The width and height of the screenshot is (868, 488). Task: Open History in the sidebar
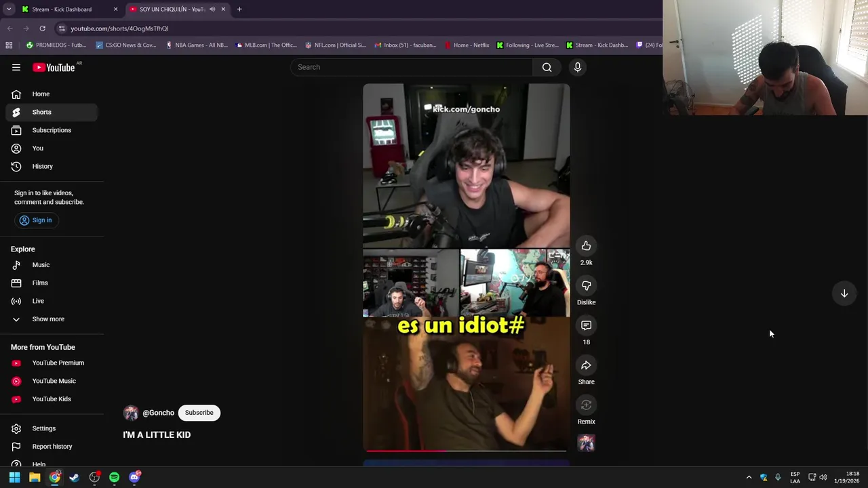click(x=52, y=166)
